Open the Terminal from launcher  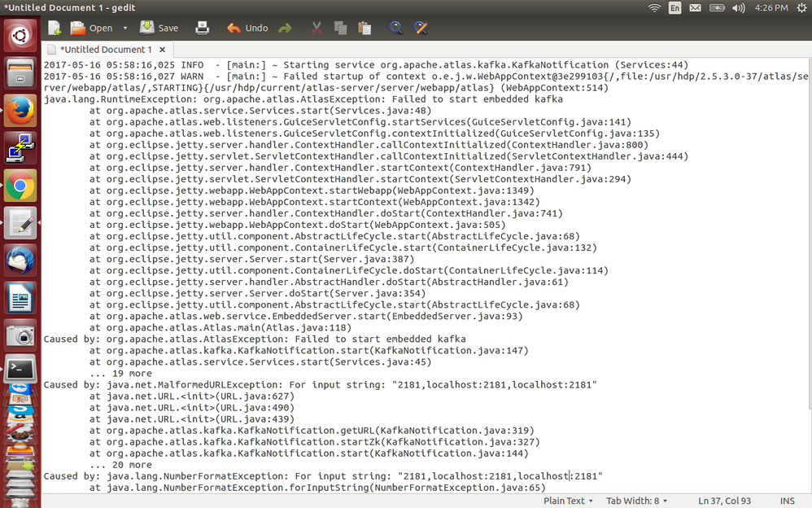(20, 369)
